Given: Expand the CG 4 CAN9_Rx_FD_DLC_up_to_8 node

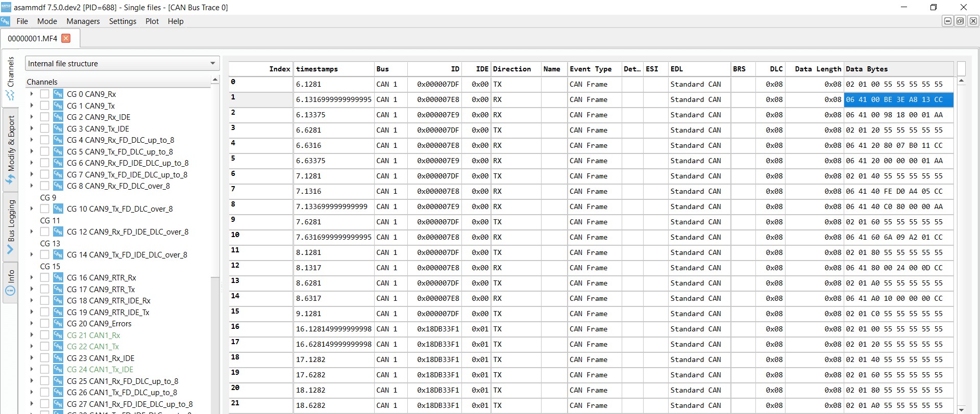Looking at the screenshot, I should coord(32,140).
